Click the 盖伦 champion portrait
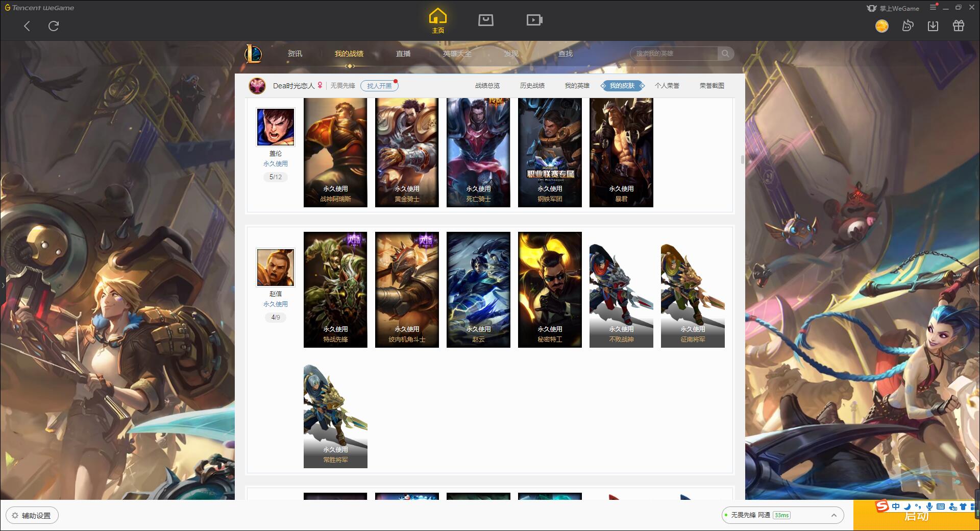The image size is (980, 531). [276, 127]
